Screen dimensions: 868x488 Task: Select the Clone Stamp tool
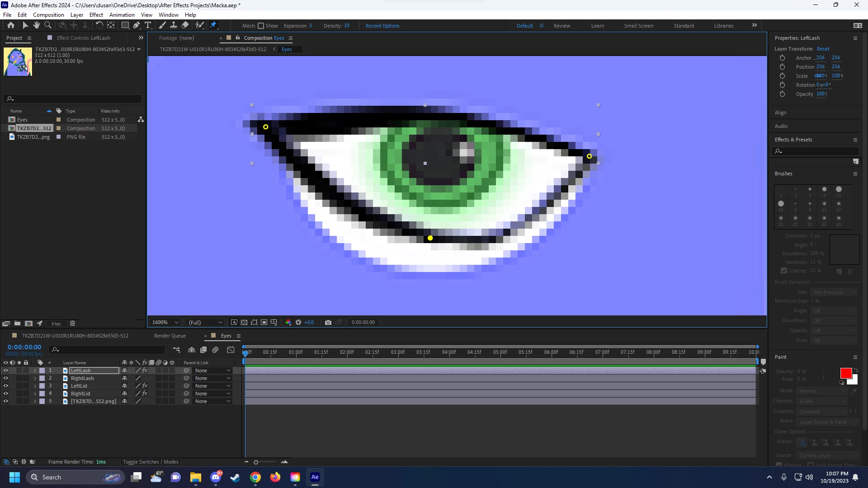173,25
